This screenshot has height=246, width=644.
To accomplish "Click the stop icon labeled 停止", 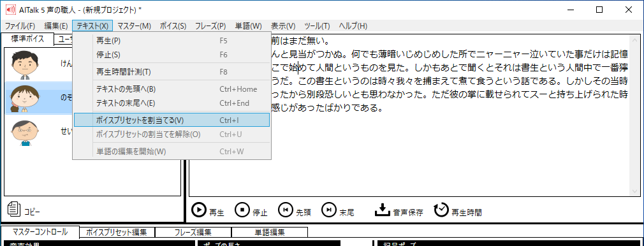I will (242, 210).
